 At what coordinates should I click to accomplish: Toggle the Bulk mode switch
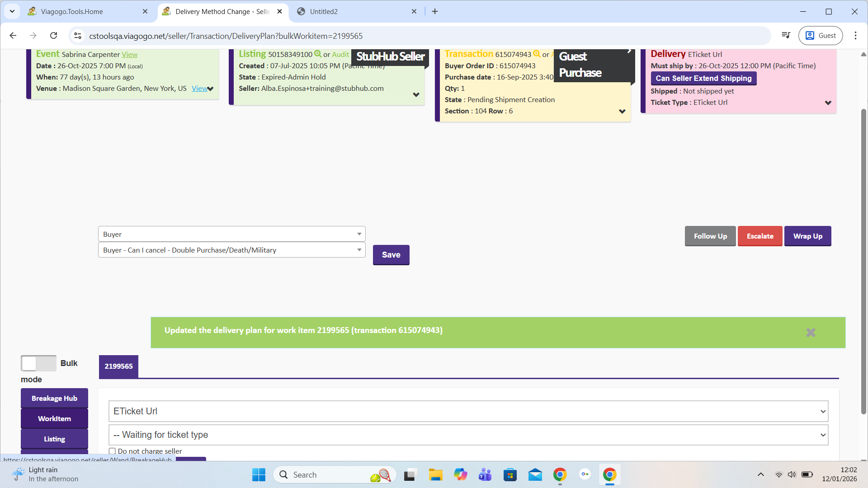(38, 363)
